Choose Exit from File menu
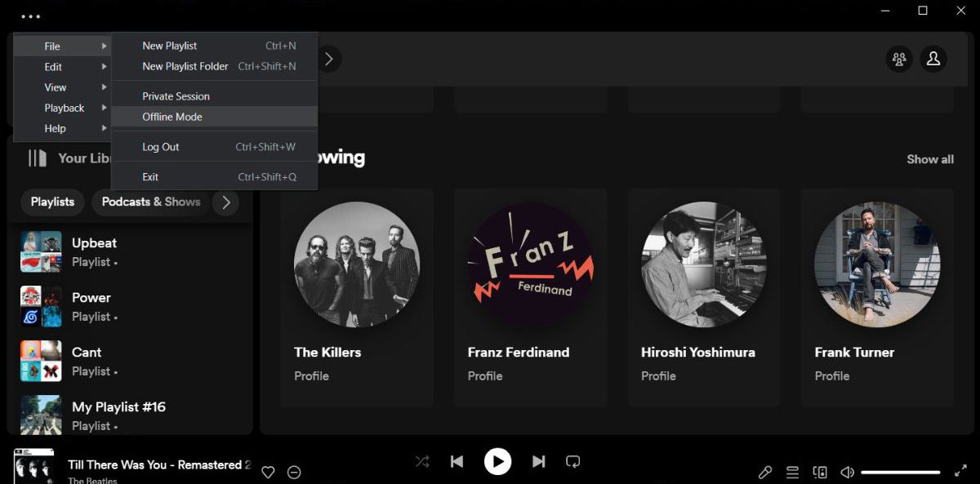 (215, 177)
